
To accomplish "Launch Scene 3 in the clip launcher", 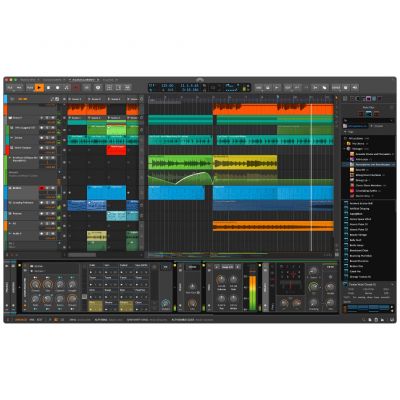I will 116,99.
